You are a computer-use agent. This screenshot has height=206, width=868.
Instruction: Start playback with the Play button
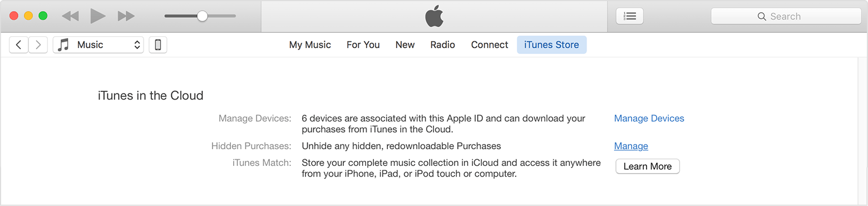tap(98, 16)
